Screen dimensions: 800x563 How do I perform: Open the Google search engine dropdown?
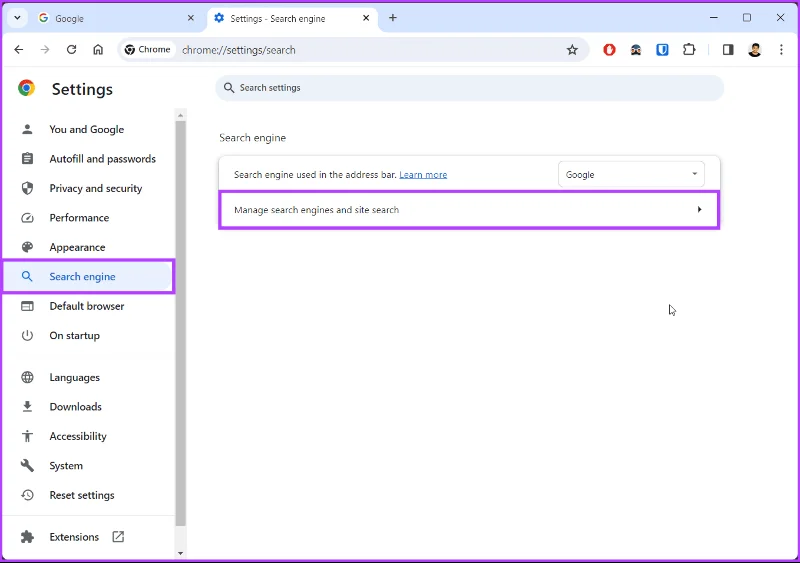point(631,175)
